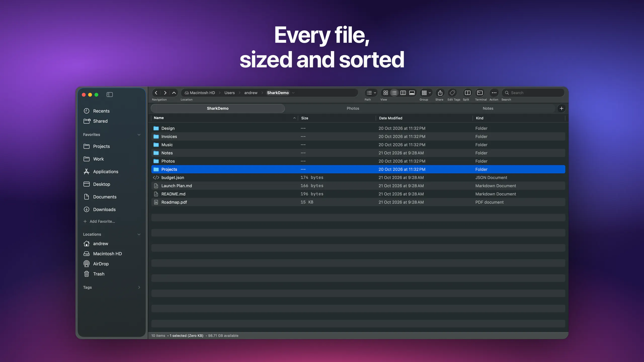Click Add Favorite… in sidebar
644x362 pixels.
[x=99, y=221]
